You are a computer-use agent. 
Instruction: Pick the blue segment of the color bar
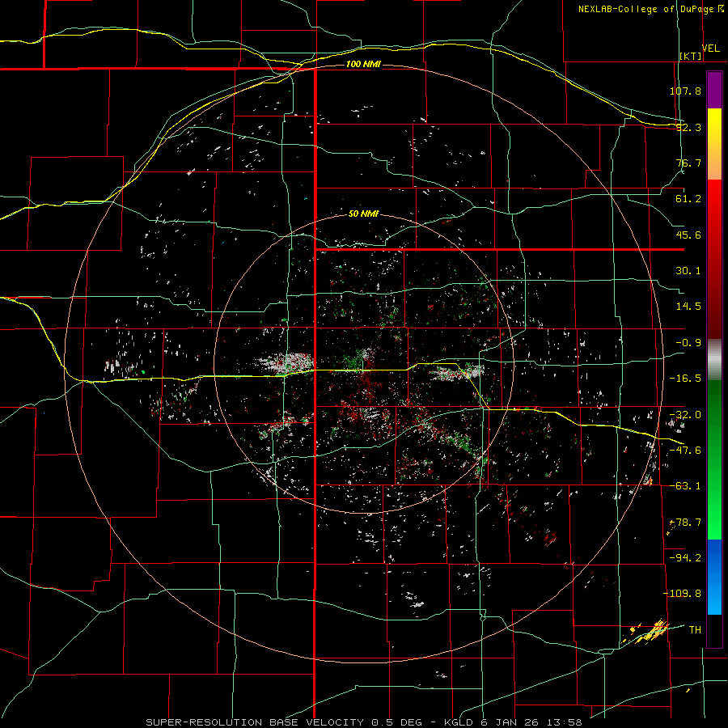tap(714, 577)
